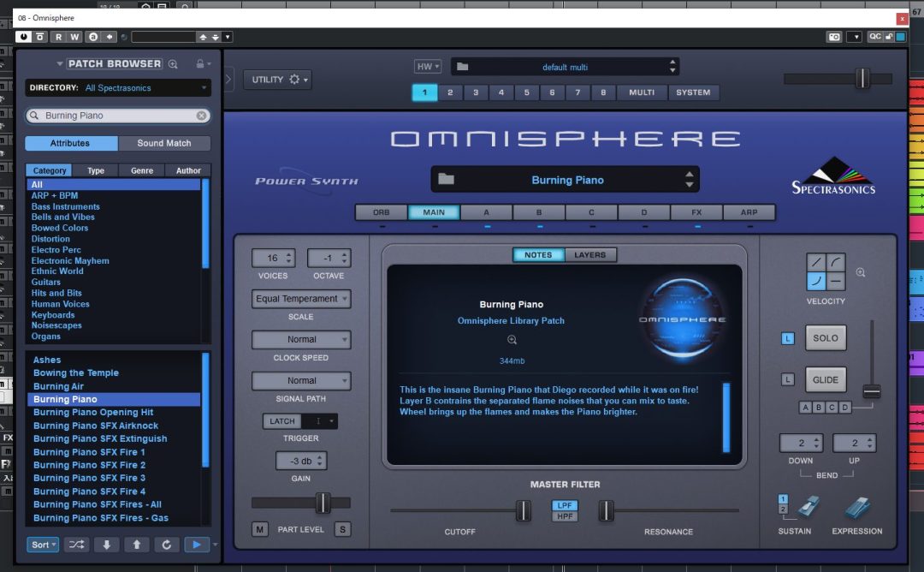Click the GLIDE button
The height and width of the screenshot is (572, 924).
(826, 379)
